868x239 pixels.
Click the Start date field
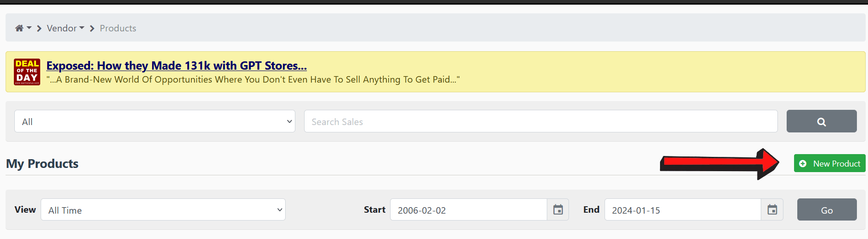click(468, 210)
